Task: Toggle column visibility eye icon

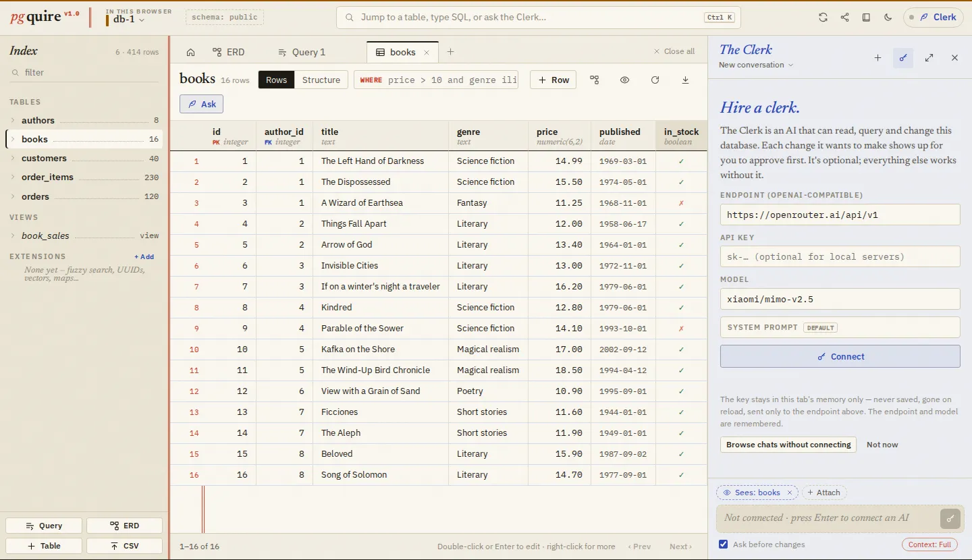Action: [x=624, y=80]
